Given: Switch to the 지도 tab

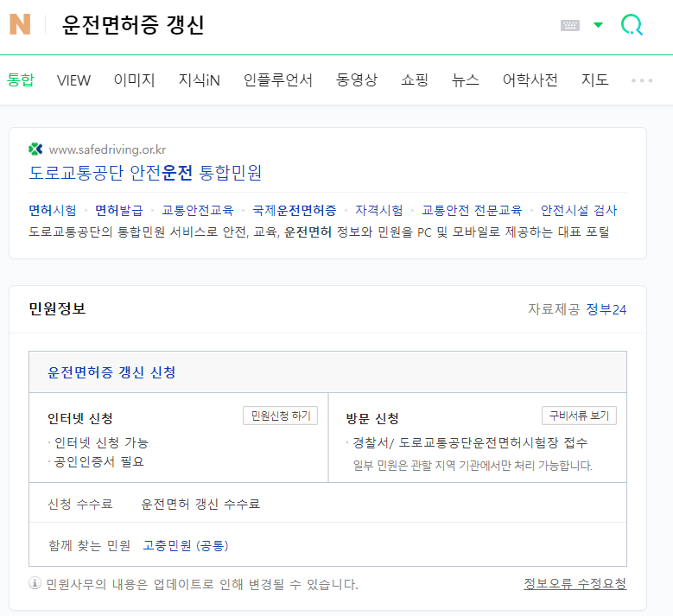Looking at the screenshot, I should point(595,79).
